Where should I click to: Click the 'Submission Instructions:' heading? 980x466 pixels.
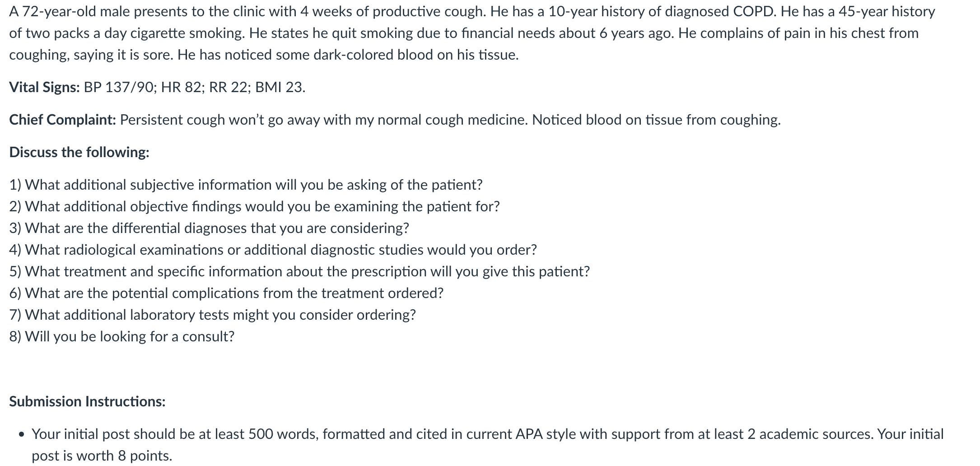tap(87, 401)
